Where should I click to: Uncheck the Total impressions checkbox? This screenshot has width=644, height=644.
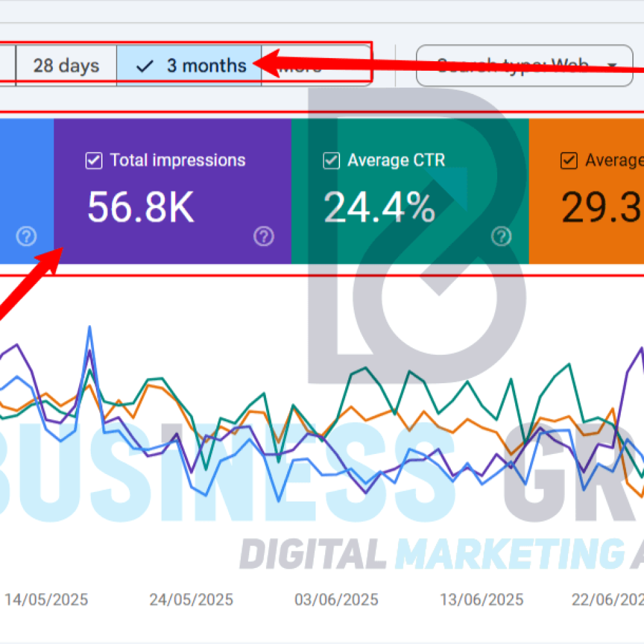[93, 160]
